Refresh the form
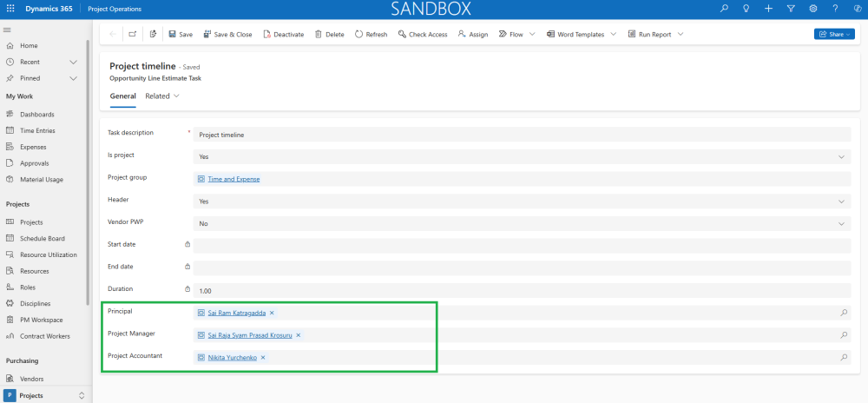 point(371,35)
